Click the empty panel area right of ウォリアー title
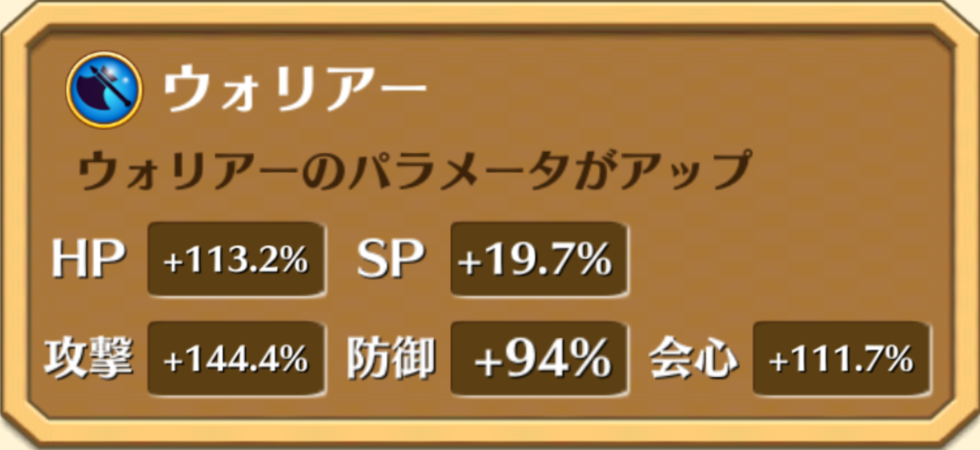980x450 pixels. pos(681,89)
